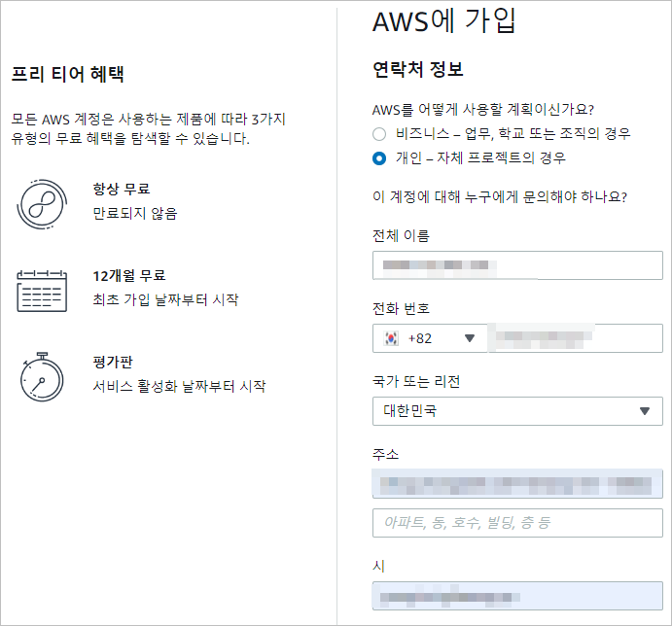Click the first 주소 address field
The image size is (672, 626).
pyautogui.click(x=517, y=484)
